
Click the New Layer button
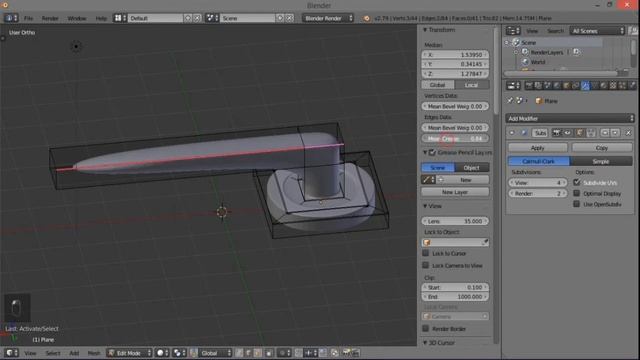click(x=455, y=192)
